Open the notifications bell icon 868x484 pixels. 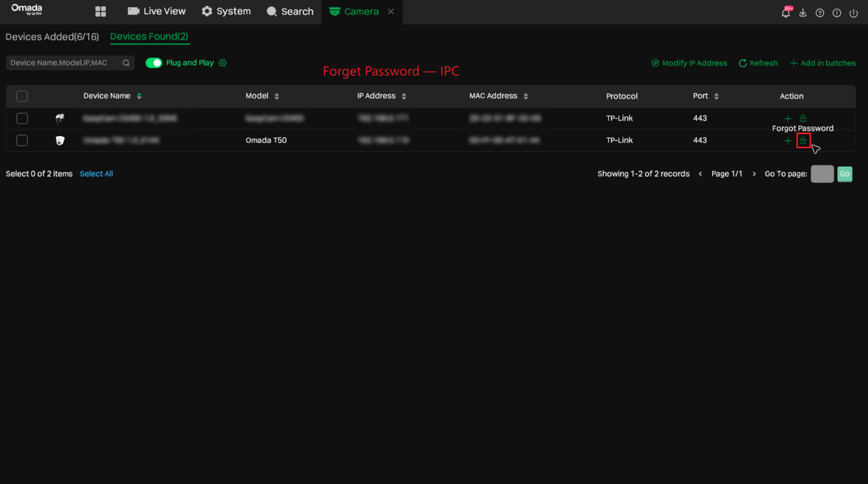pos(786,12)
